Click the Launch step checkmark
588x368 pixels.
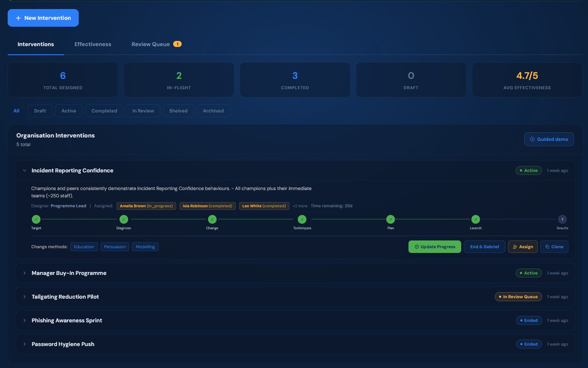point(475,219)
